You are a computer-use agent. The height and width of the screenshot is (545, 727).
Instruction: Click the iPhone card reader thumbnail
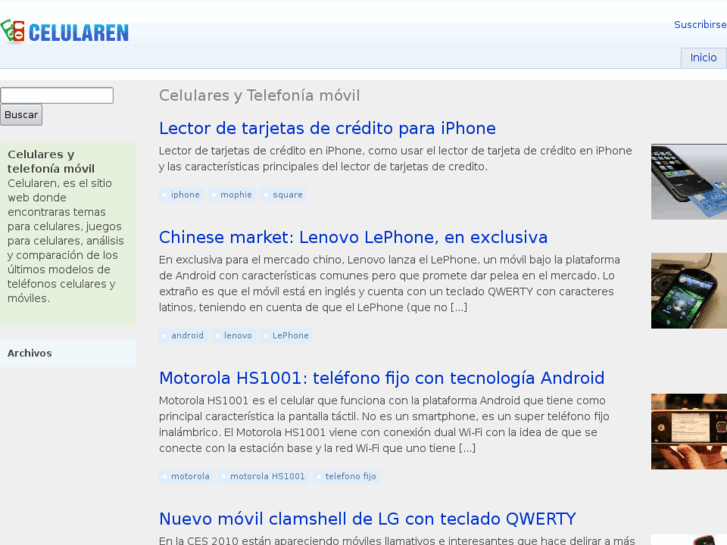click(689, 181)
